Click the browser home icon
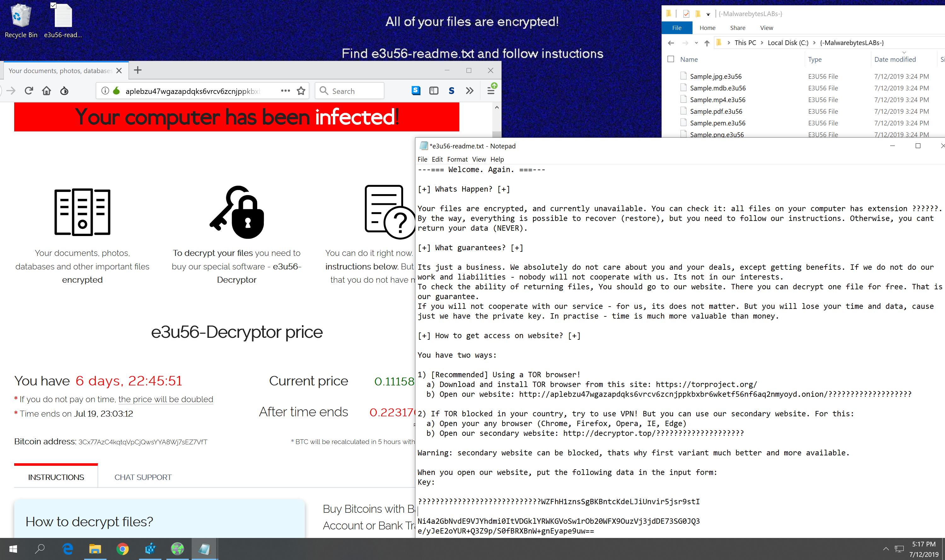 46,90
